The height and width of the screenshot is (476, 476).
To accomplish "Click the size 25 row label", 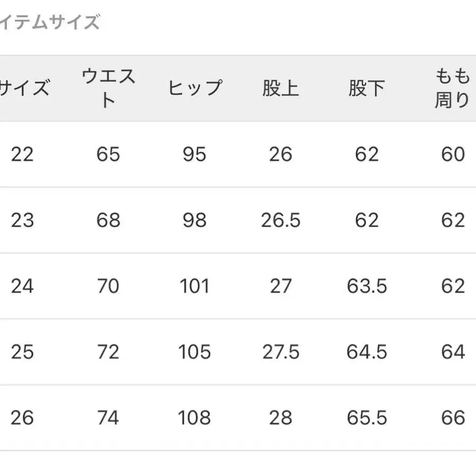I will 22,352.
